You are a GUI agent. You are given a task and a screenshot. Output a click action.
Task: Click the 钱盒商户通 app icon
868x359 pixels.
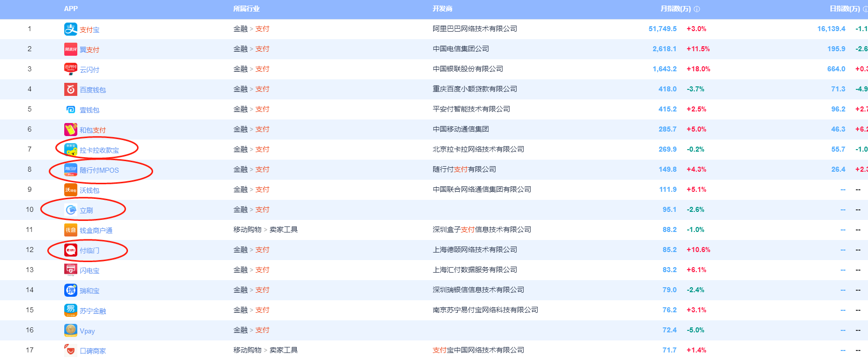tap(71, 230)
